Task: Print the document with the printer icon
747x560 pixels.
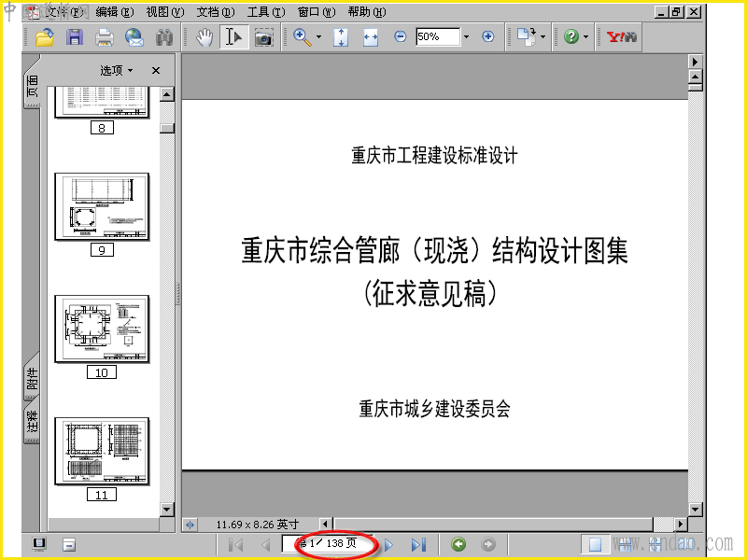Action: click(x=105, y=36)
